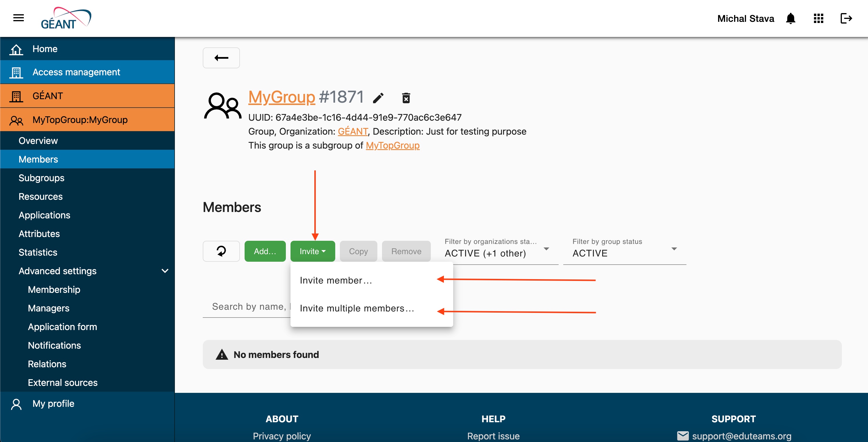Click the support email envelope icon

pos(683,436)
